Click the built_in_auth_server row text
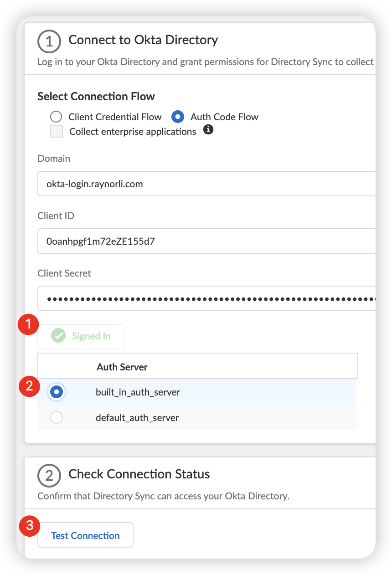This screenshot has width=392, height=575. click(138, 392)
